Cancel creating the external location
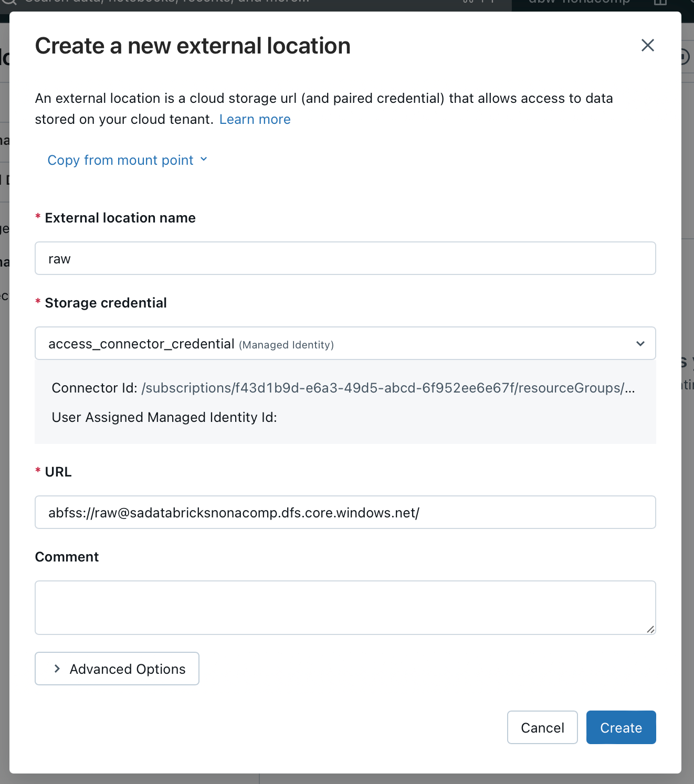 [542, 727]
